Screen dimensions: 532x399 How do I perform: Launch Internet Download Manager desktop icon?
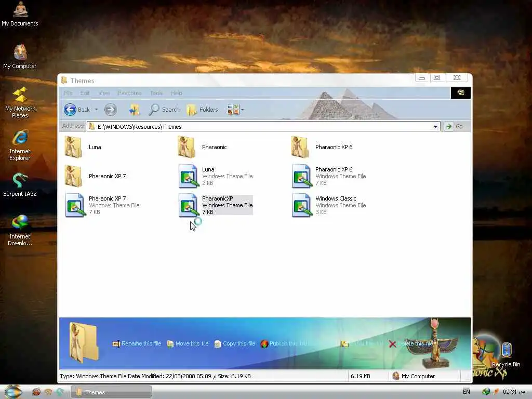pyautogui.click(x=20, y=230)
